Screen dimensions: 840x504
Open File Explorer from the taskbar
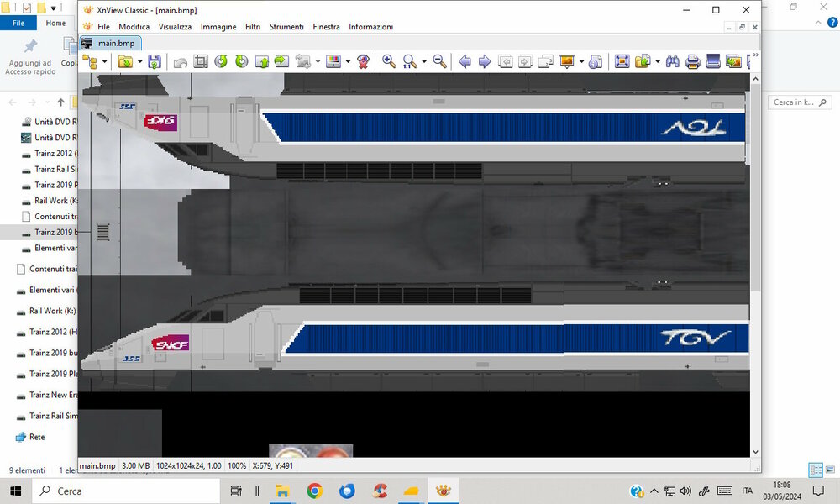point(282,491)
